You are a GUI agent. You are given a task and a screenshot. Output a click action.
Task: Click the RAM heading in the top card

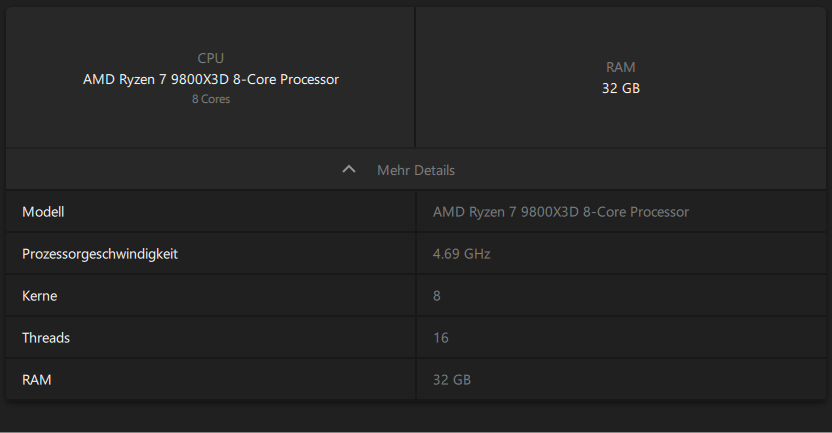(x=620, y=67)
